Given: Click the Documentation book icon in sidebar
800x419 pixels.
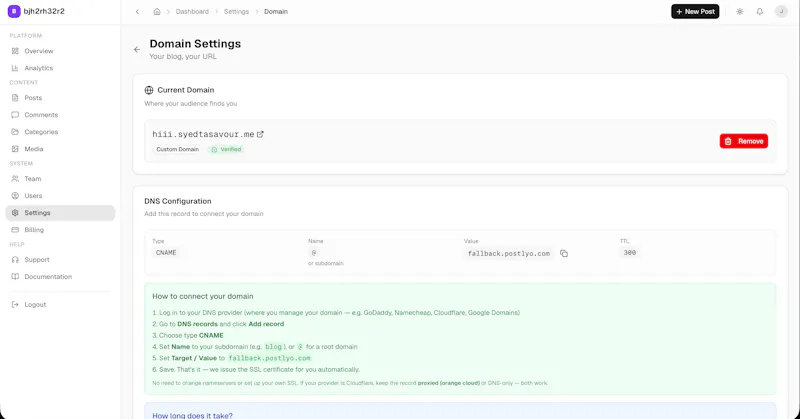Looking at the screenshot, I should 15,277.
